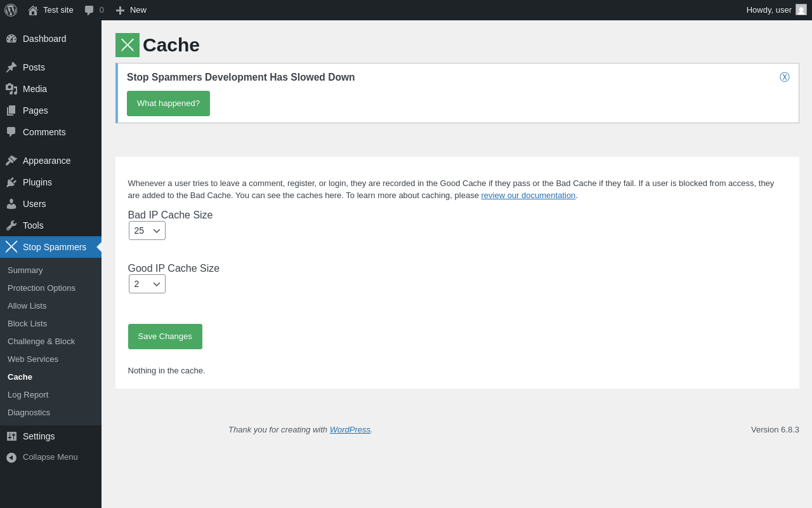Click the What happened? button
The width and height of the screenshot is (812, 508).
168,104
